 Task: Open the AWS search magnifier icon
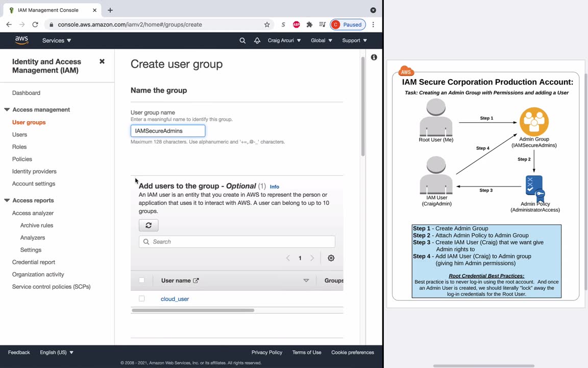coord(242,40)
